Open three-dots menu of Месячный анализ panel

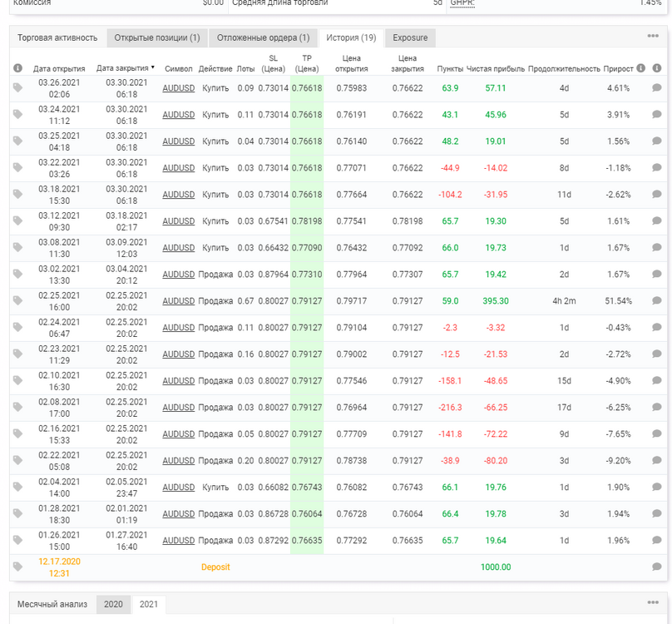(653, 602)
